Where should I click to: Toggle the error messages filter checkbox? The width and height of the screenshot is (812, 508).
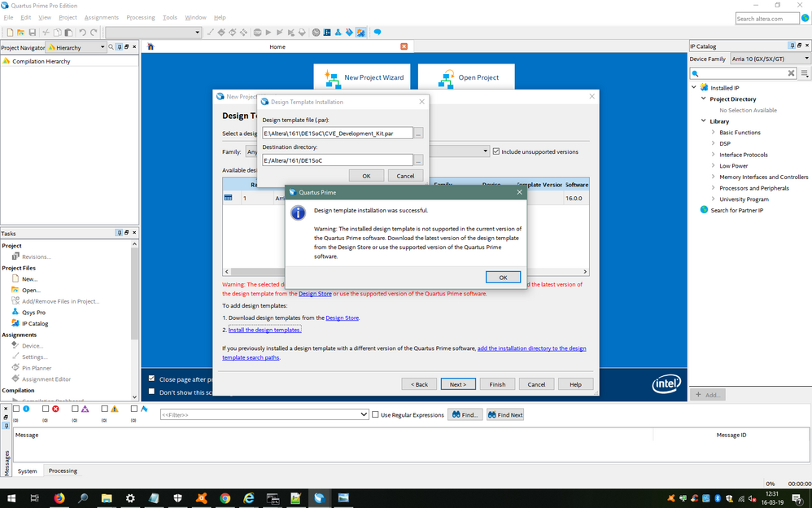(46, 409)
